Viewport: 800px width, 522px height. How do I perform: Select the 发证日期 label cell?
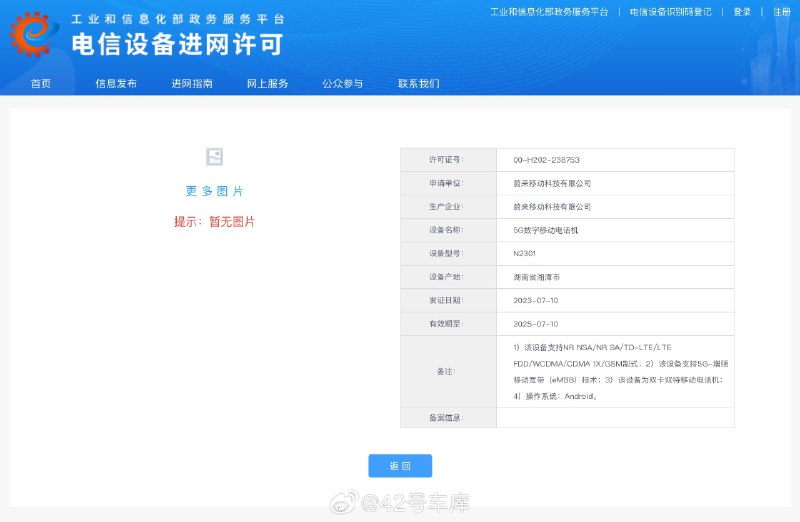[x=448, y=301]
